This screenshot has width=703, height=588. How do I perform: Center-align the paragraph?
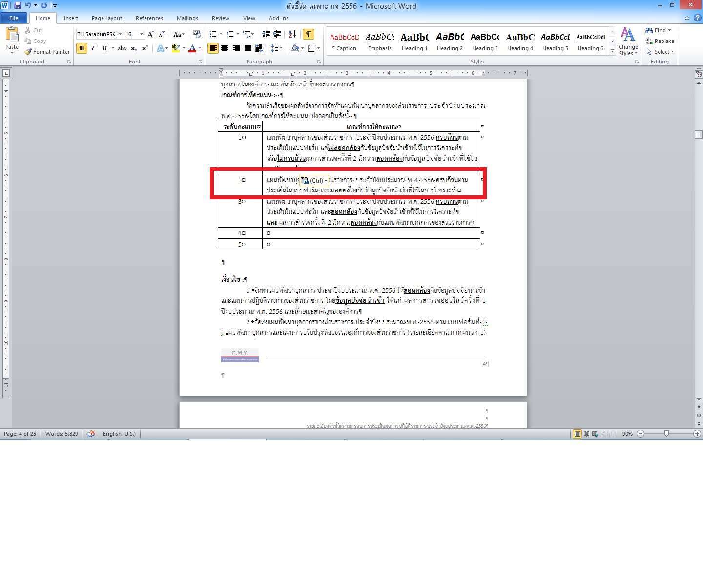[x=225, y=48]
